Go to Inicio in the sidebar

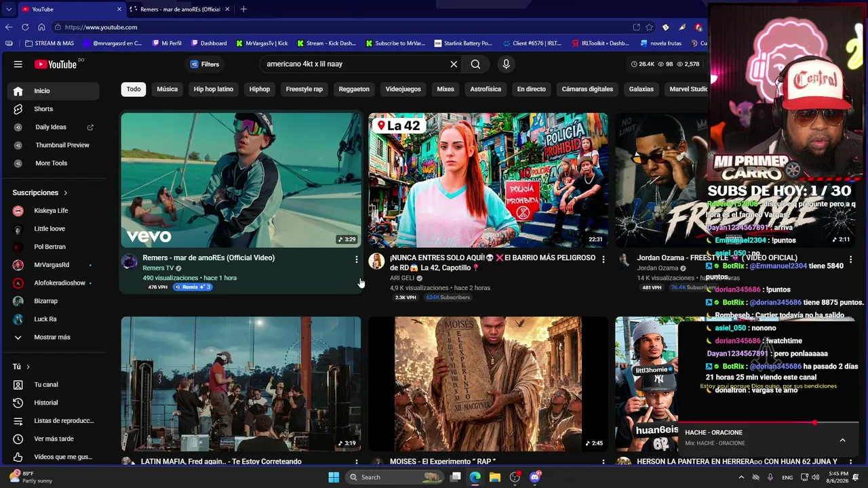point(53,91)
